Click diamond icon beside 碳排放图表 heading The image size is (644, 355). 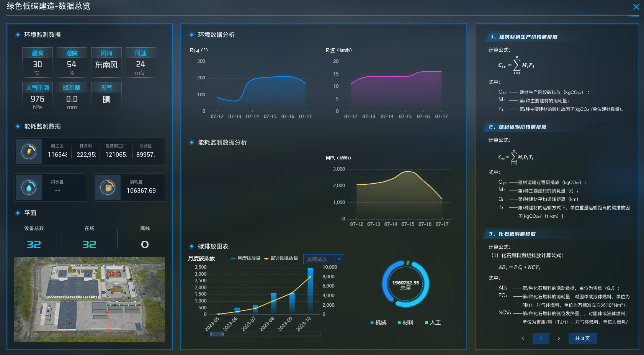[191, 247]
